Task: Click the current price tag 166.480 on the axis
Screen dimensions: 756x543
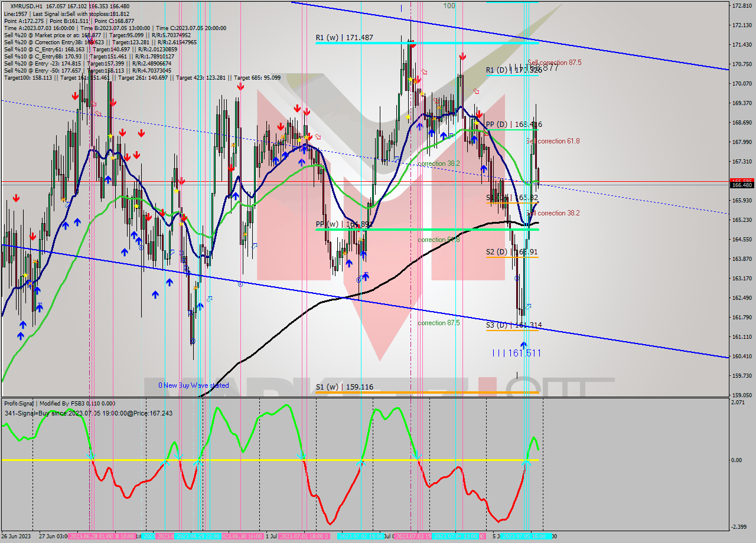Action: pyautogui.click(x=741, y=185)
